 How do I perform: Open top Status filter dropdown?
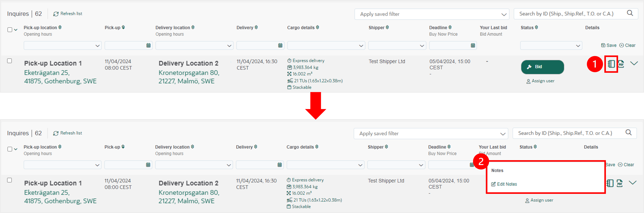click(x=551, y=46)
